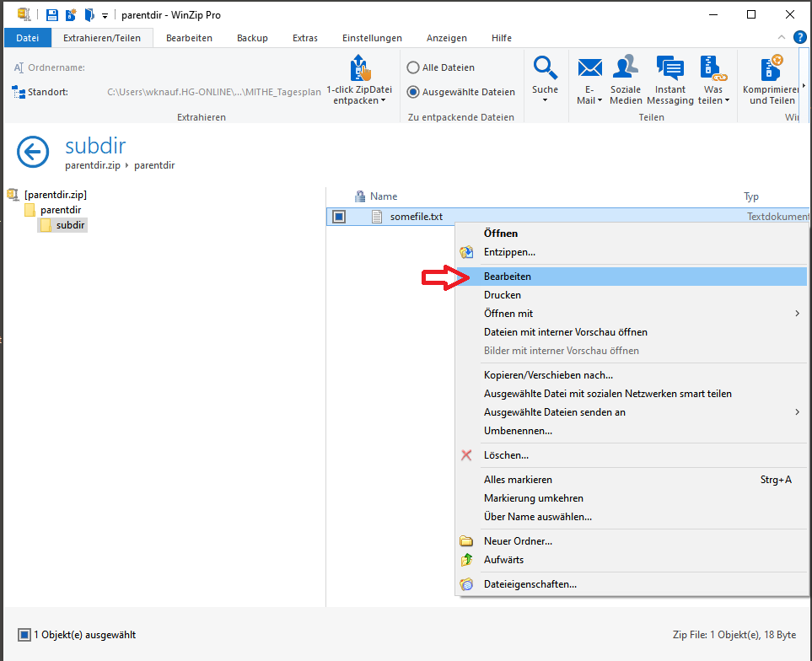Click the blue help question mark icon

tap(799, 37)
